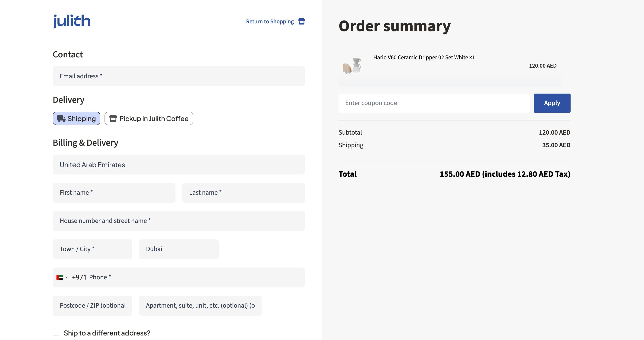Click the store icon in the Pickup option
Image resolution: width=644 pixels, height=340 pixels.
click(x=113, y=118)
